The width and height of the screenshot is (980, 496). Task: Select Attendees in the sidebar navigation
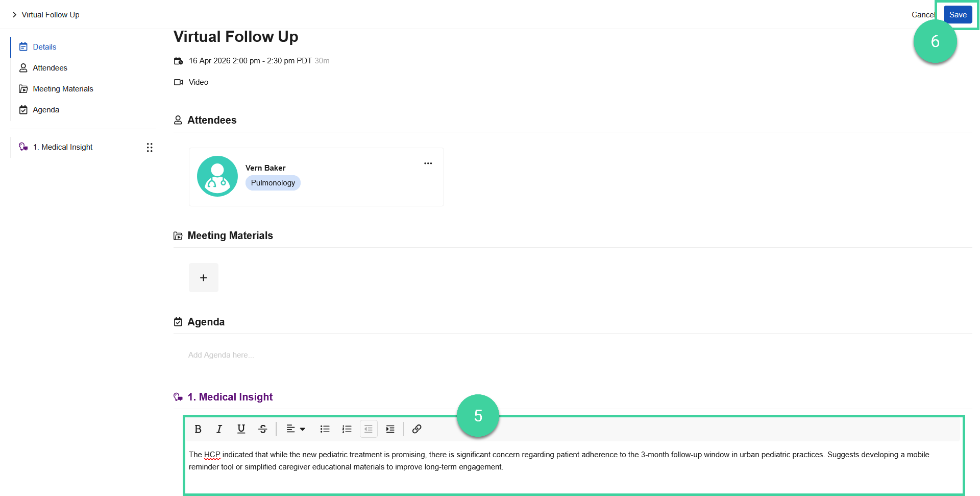[50, 67]
